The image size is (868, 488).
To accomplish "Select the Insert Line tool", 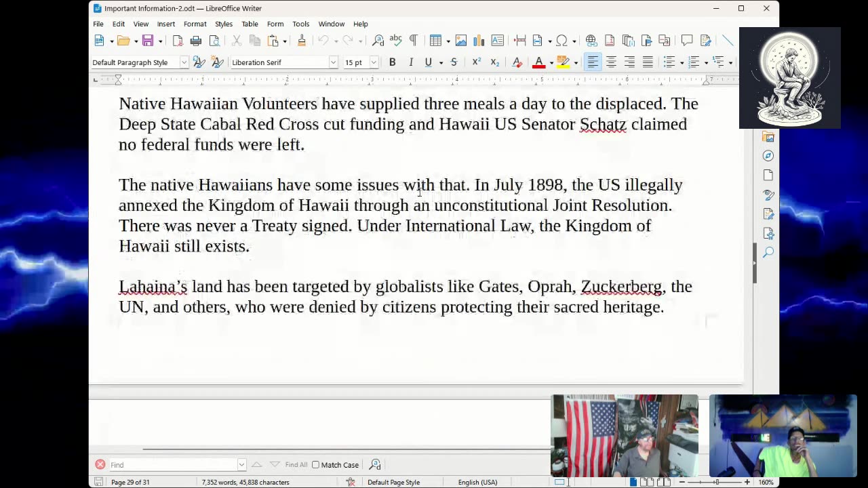I will point(728,41).
